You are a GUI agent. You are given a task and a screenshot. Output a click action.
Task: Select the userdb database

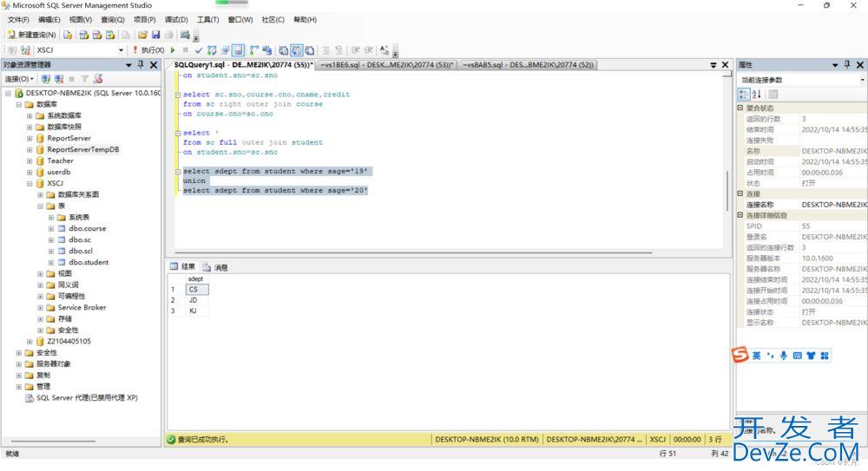pyautogui.click(x=59, y=172)
